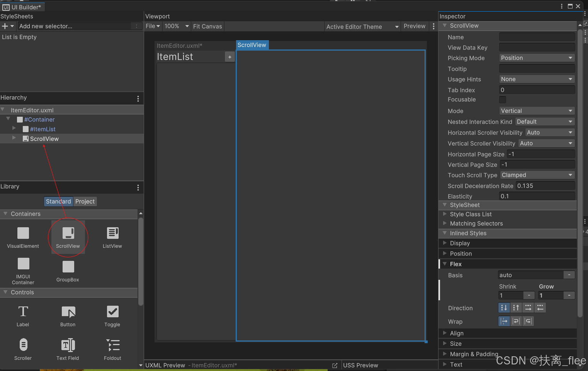Click the Fit Canvas button
588x371 pixels.
pos(207,26)
